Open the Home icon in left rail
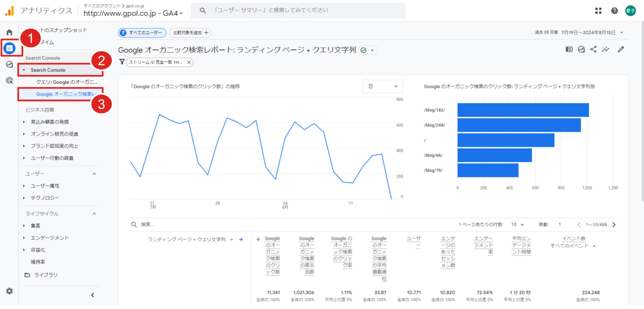Screen dimensions: 644x309 9,32
